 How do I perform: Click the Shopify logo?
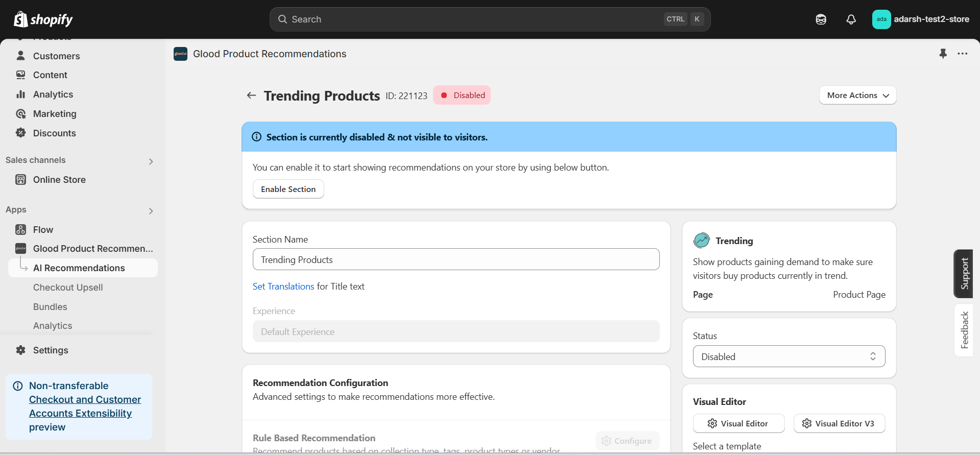click(43, 19)
